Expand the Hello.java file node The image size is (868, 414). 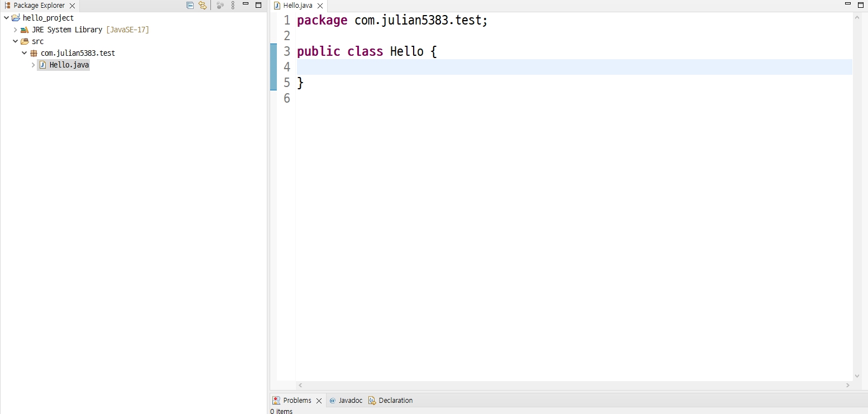point(33,65)
